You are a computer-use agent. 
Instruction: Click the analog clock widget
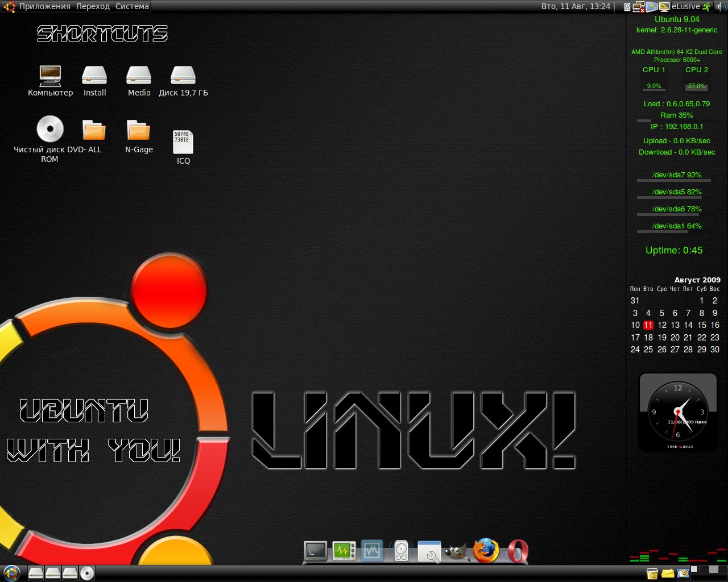(x=677, y=411)
